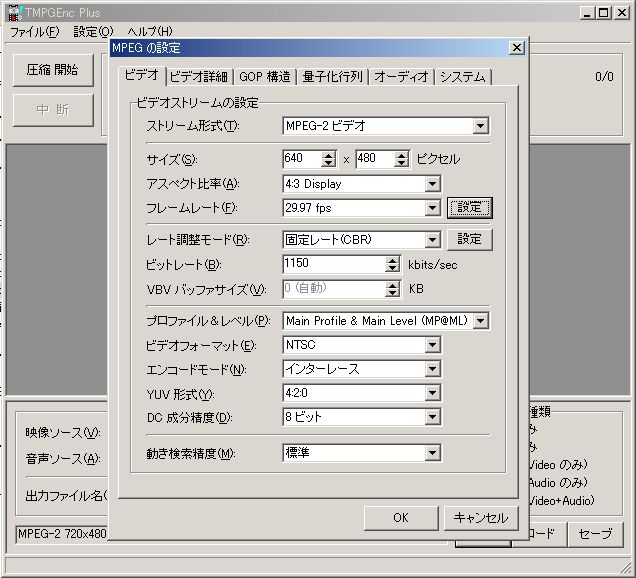636x578 pixels.
Task: Switch to the ビデオ tab
Action: pyautogui.click(x=142, y=75)
